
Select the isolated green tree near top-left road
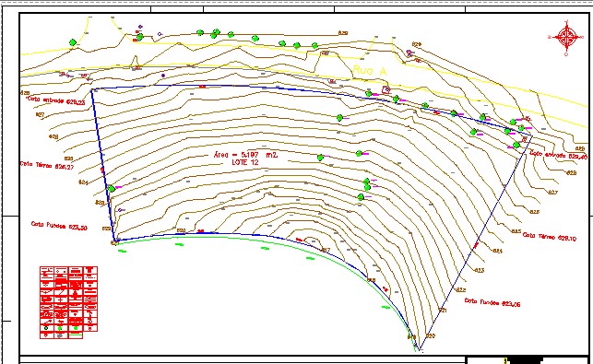tap(73, 42)
